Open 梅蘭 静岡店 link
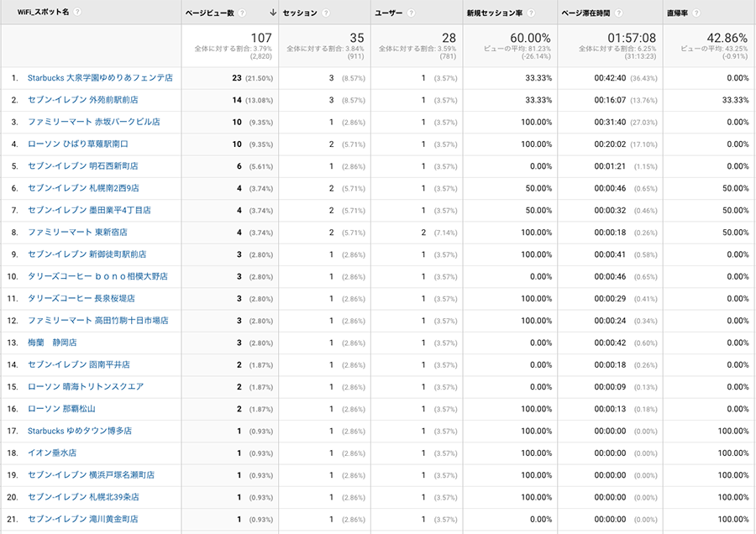 52,343
